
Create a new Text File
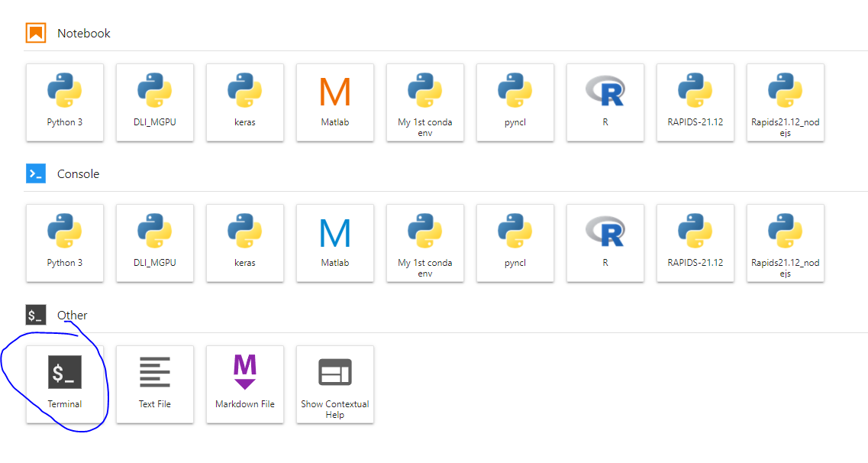(x=155, y=384)
